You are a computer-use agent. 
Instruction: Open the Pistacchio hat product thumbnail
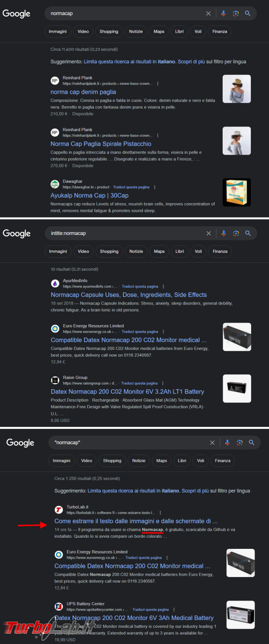237,141
